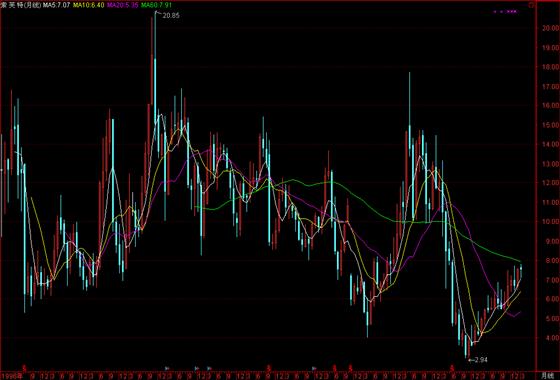The image size is (560, 380).
Task: Click the yellow MA10:6.40 indicator label
Action: (x=89, y=5)
